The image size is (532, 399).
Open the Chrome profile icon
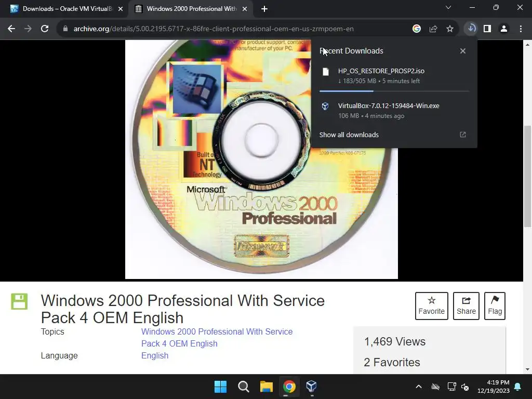504,29
